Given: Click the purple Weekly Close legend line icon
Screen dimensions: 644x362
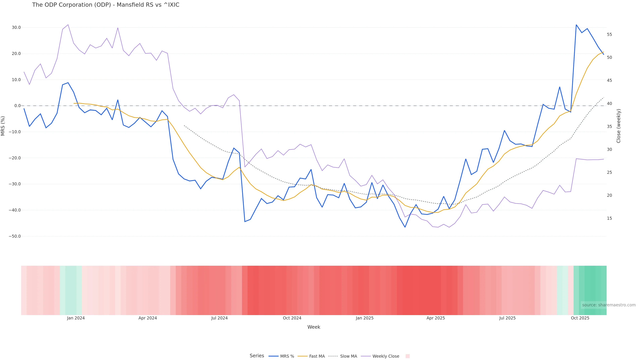Looking at the screenshot, I should click(x=366, y=356).
